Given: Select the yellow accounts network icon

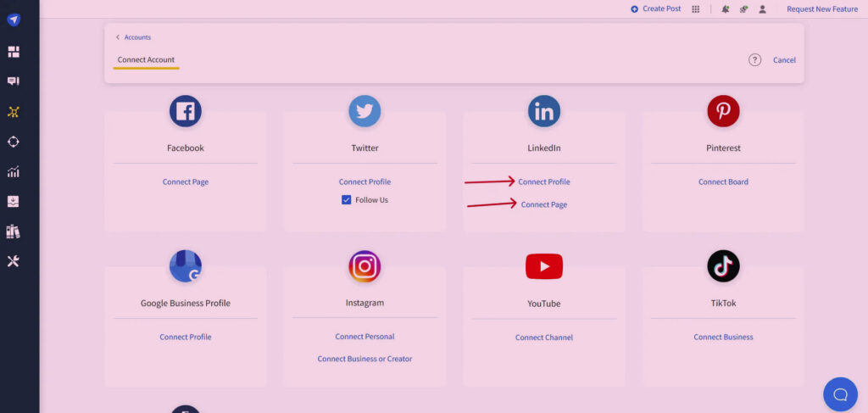Looking at the screenshot, I should 14,112.
